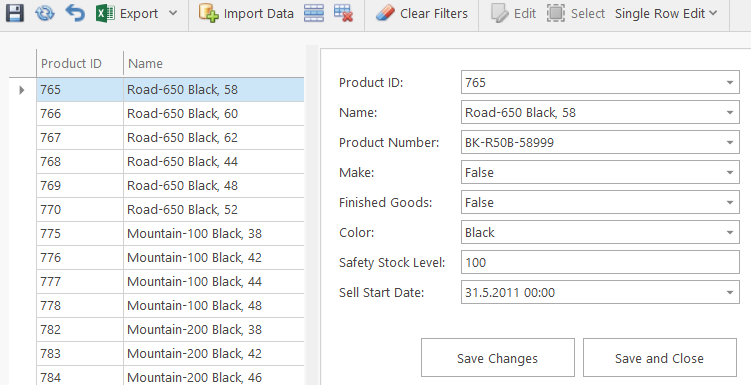Click row indicator arrow for row 765
The width and height of the screenshot is (751, 385).
point(22,90)
